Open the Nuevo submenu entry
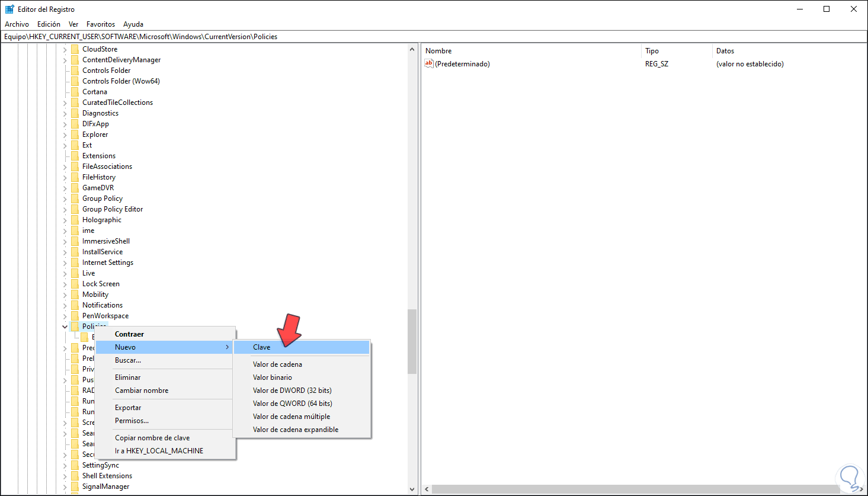 point(165,347)
